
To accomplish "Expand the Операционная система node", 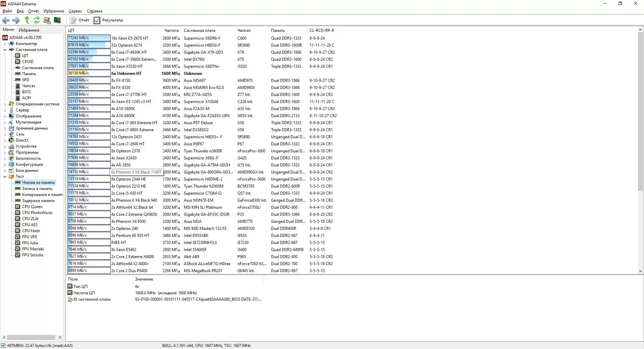I will click(x=5, y=104).
